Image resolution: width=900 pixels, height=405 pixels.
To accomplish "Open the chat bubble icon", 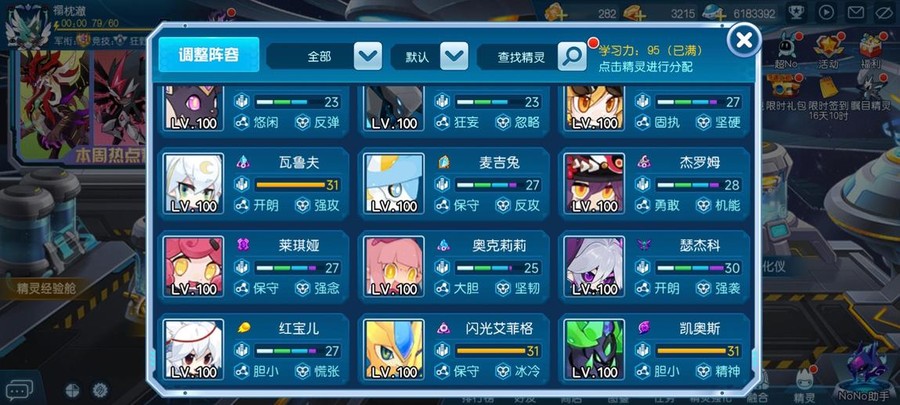I will coord(18,390).
